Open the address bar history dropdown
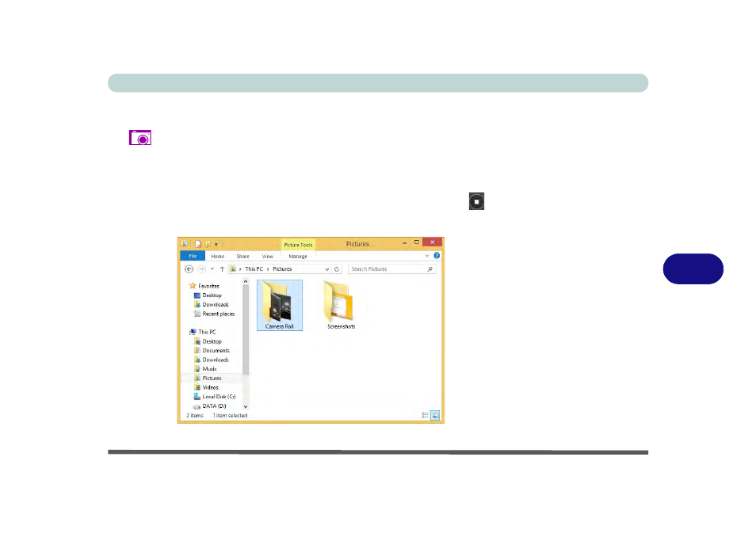 point(327,269)
